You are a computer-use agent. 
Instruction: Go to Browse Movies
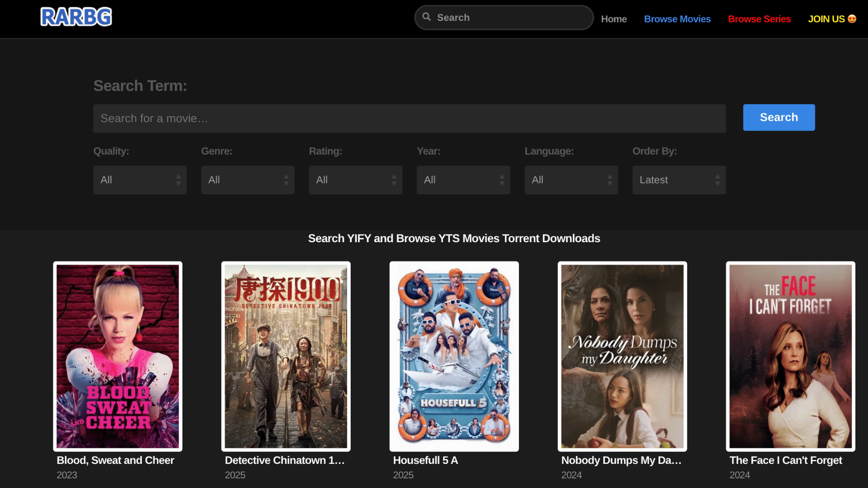click(x=677, y=19)
